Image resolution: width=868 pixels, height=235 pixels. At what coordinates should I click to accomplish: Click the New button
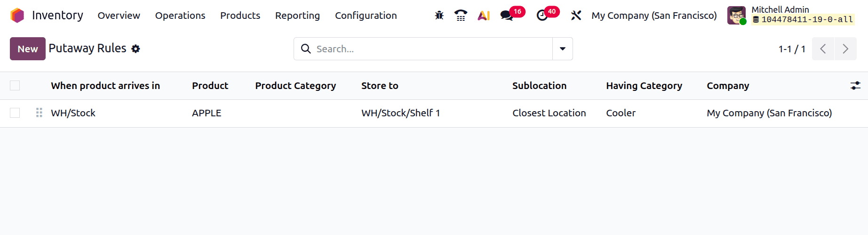click(28, 49)
